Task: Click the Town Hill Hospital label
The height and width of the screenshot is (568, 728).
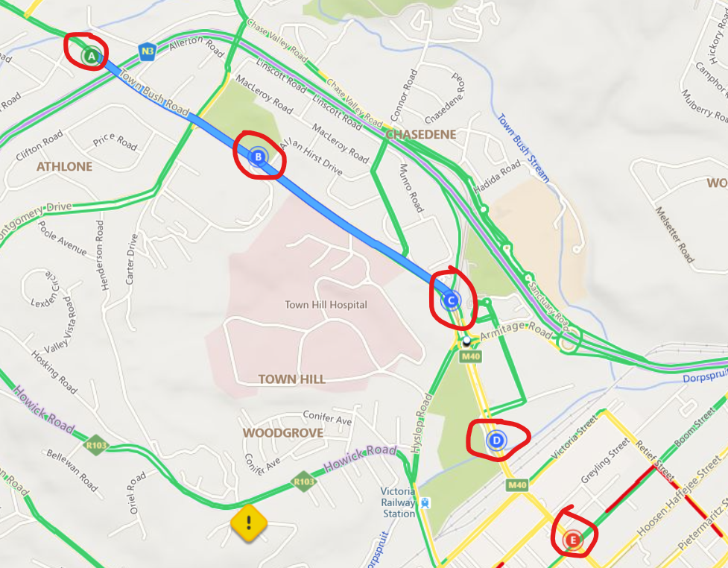Action: [x=326, y=305]
